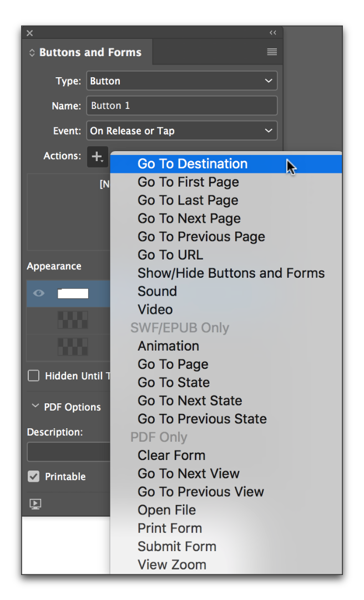This screenshot has height=600, width=364.
Task: Choose the Go To URL action
Action: (170, 254)
